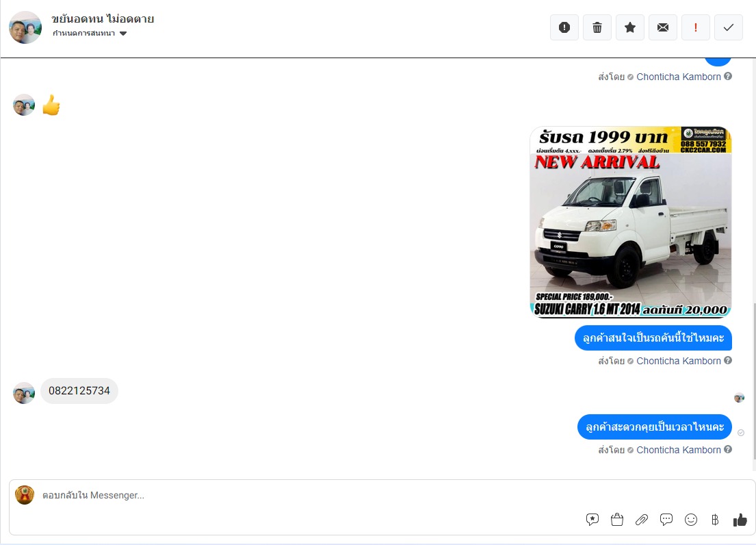Open speech bubble replies icon
The width and height of the screenshot is (756, 545).
point(666,520)
